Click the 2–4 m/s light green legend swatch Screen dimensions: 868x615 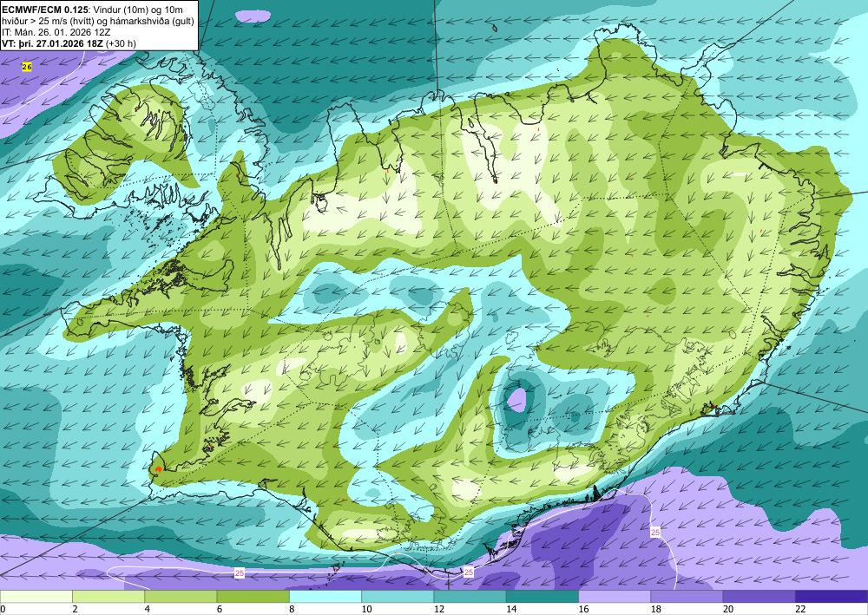coord(108,597)
